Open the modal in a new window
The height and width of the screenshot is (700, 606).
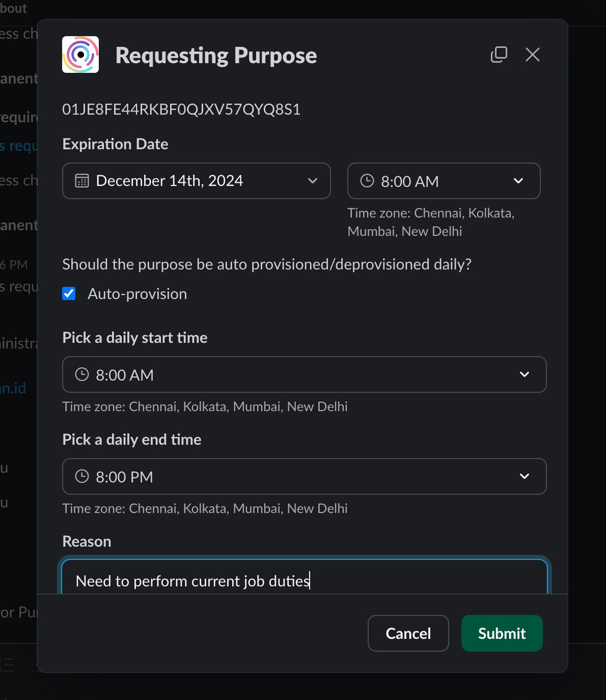[499, 55]
